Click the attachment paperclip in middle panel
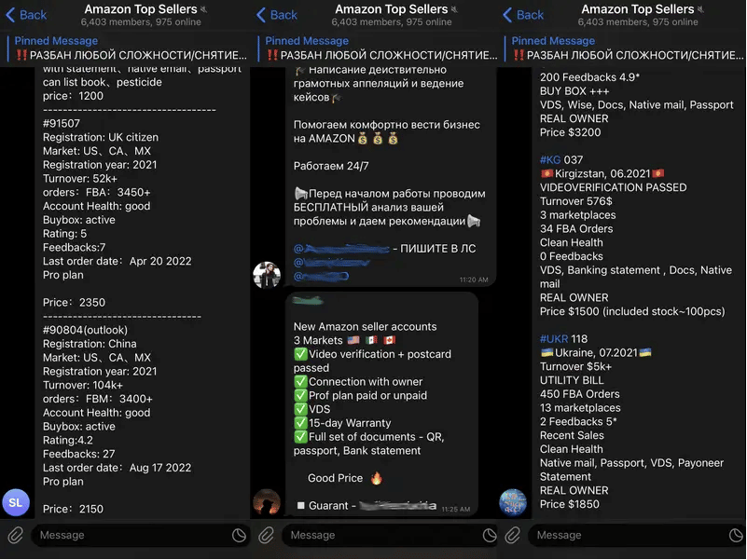 pyautogui.click(x=266, y=535)
